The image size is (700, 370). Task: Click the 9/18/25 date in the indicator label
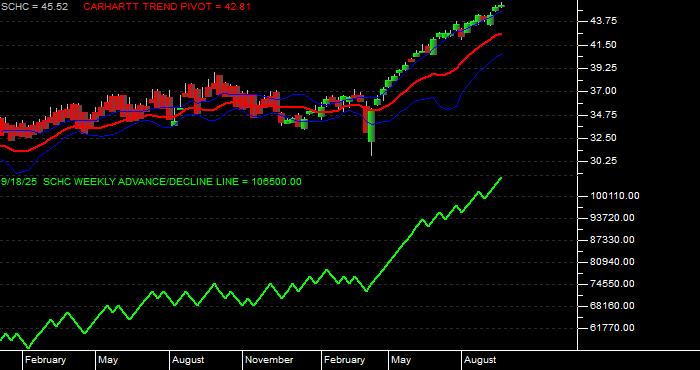click(x=19, y=182)
